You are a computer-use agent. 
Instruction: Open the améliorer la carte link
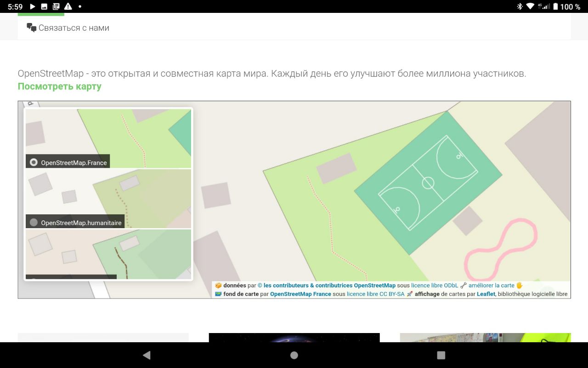[492, 285]
